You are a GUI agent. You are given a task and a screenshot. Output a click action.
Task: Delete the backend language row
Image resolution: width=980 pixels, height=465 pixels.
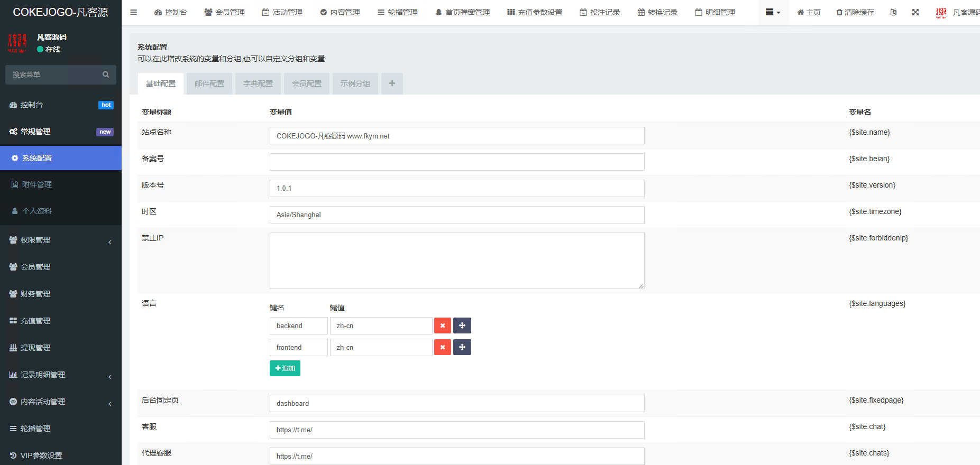click(442, 325)
